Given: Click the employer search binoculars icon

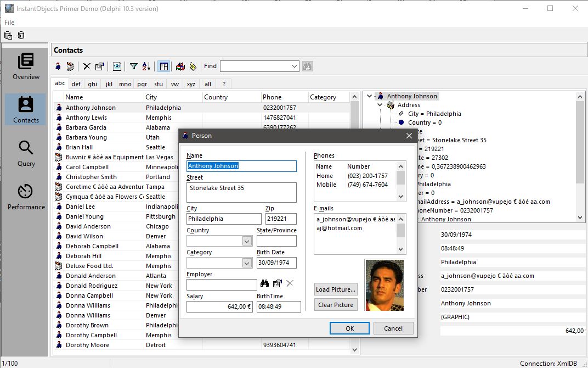Looking at the screenshot, I should 266,284.
